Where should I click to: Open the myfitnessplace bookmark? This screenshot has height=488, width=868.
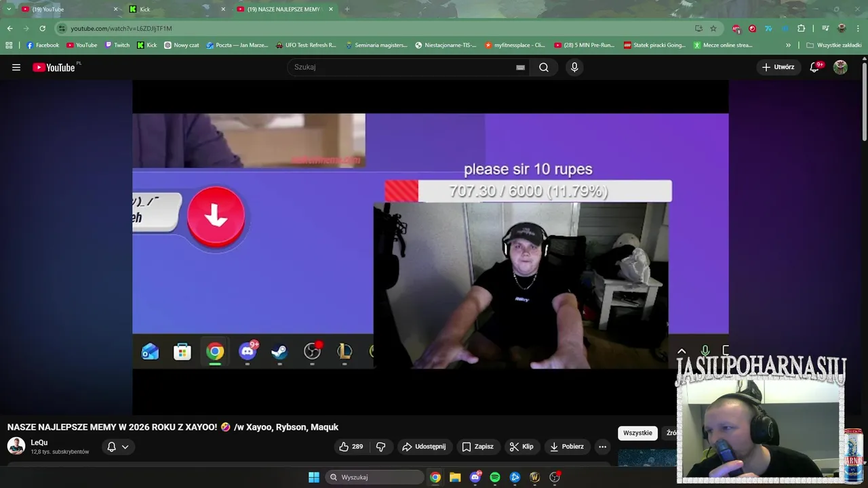[515, 45]
